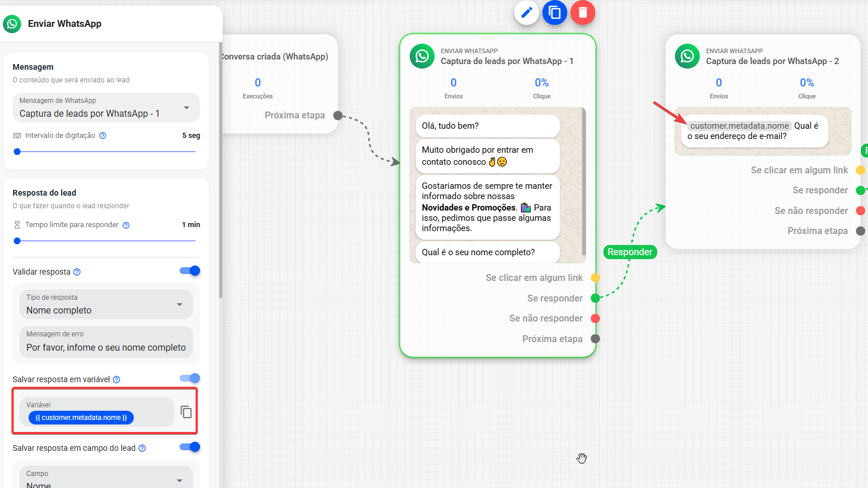868x488 pixels.
Task: Click the green Responder edge label
Action: (x=630, y=252)
